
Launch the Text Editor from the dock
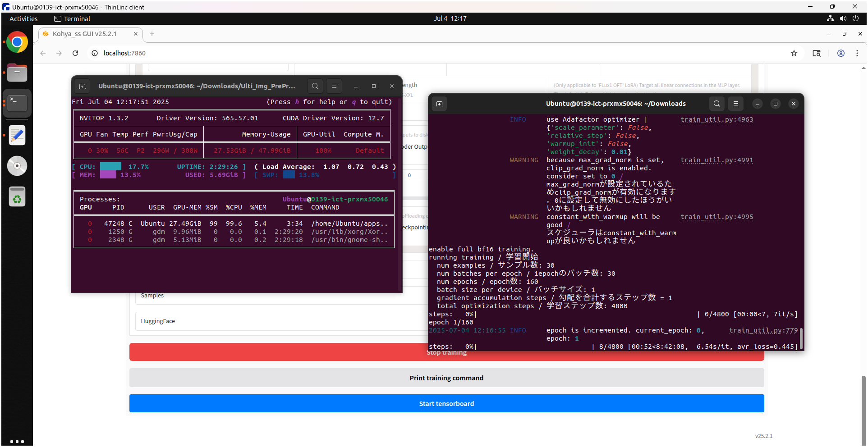point(17,135)
